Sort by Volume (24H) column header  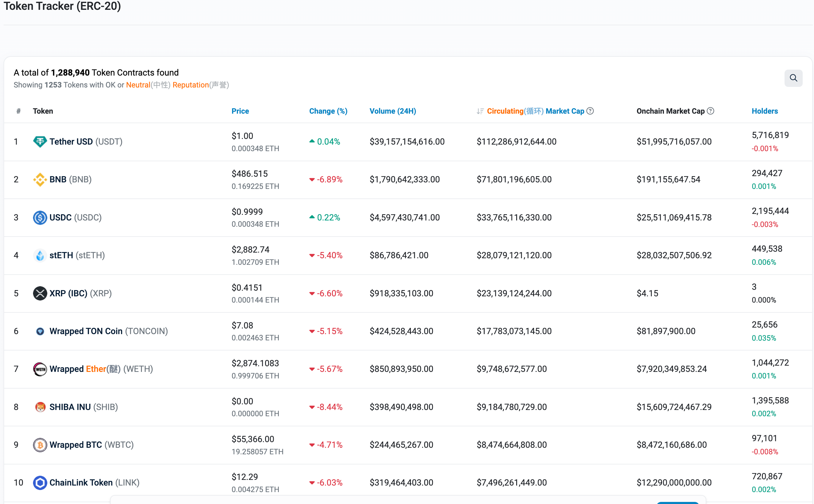(392, 111)
